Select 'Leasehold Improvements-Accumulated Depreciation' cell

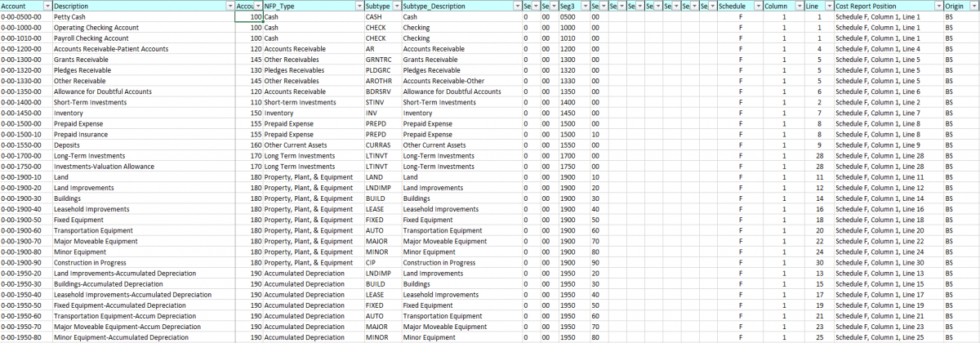pyautogui.click(x=144, y=294)
